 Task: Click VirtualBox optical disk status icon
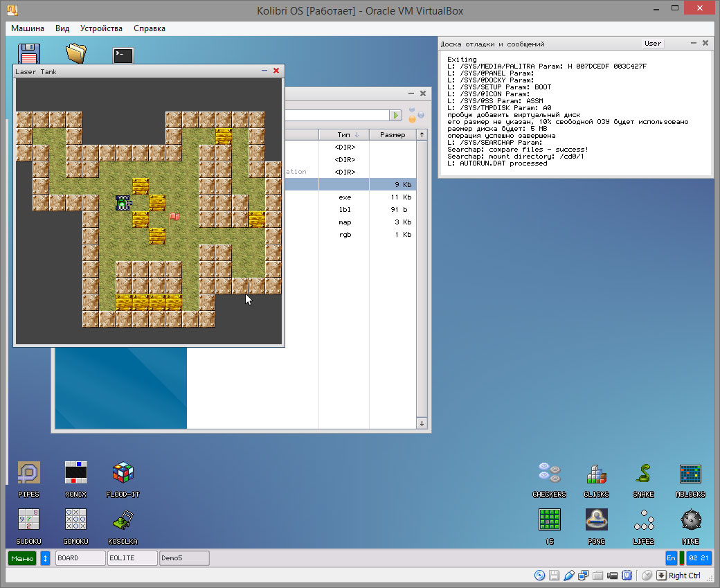click(540, 575)
